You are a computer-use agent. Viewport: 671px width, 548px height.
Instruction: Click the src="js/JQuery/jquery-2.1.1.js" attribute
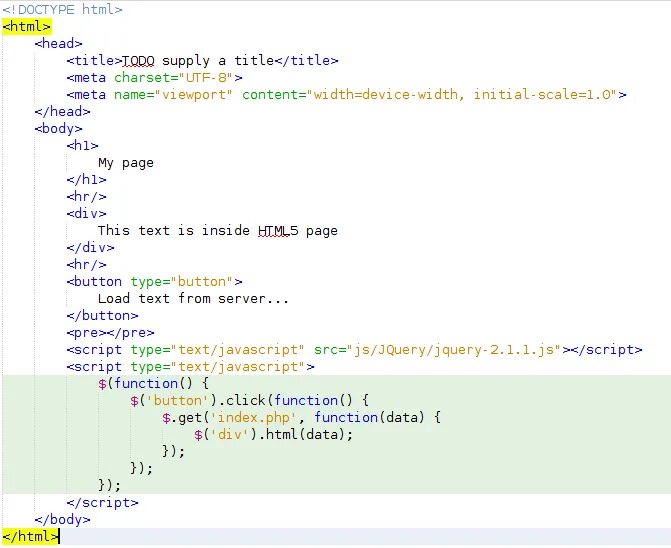pos(437,350)
